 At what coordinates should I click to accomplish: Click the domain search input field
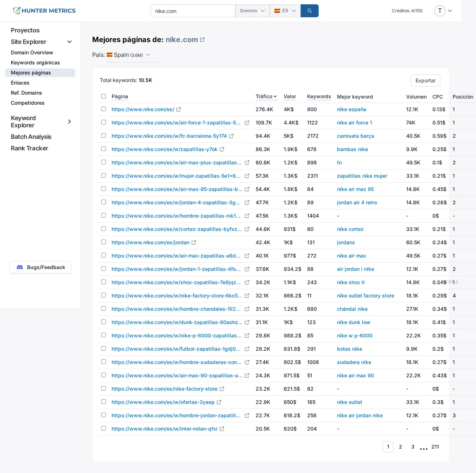(x=193, y=11)
